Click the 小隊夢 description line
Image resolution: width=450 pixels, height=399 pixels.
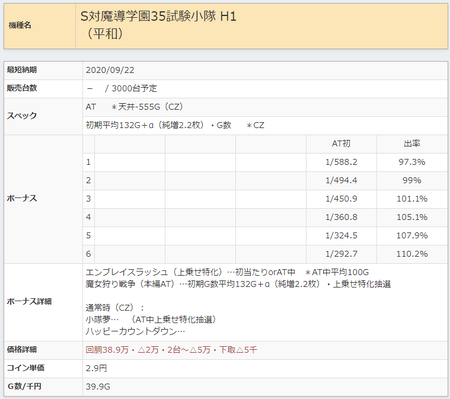coord(151,320)
